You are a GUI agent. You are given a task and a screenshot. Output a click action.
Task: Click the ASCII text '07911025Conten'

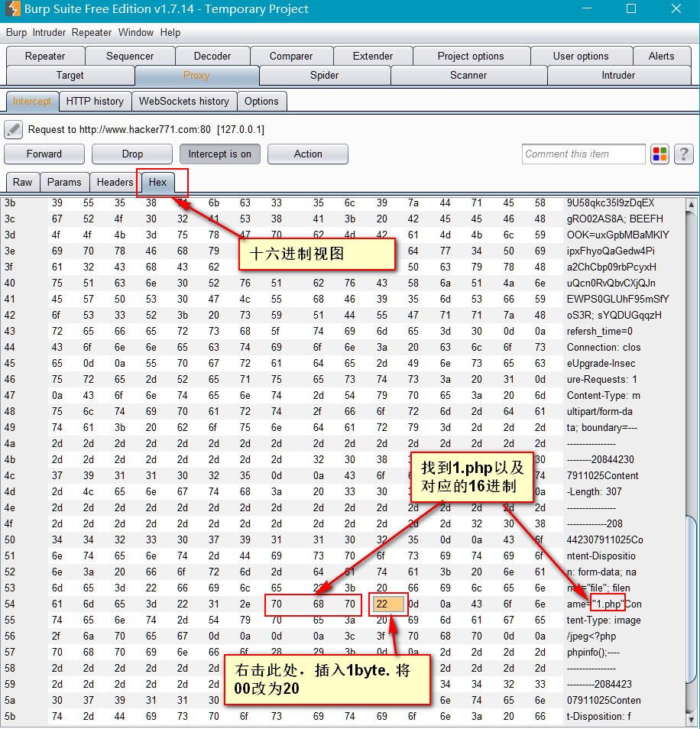[604, 700]
